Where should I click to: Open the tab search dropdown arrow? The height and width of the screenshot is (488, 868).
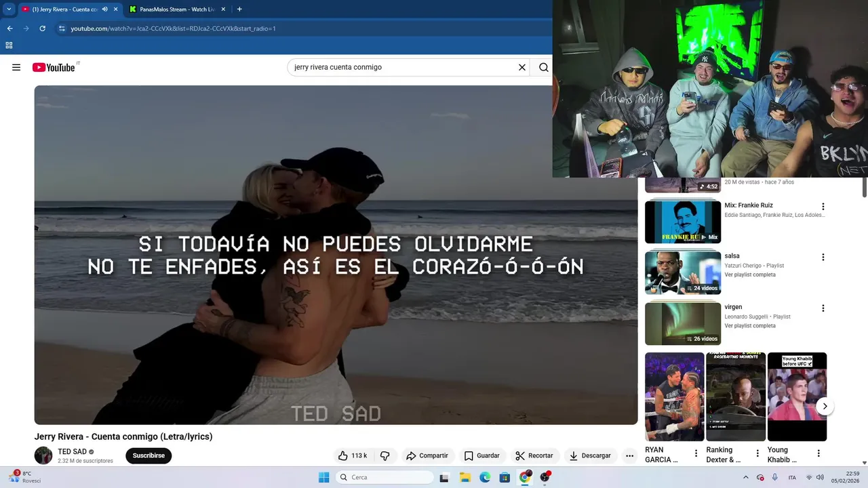[9, 9]
